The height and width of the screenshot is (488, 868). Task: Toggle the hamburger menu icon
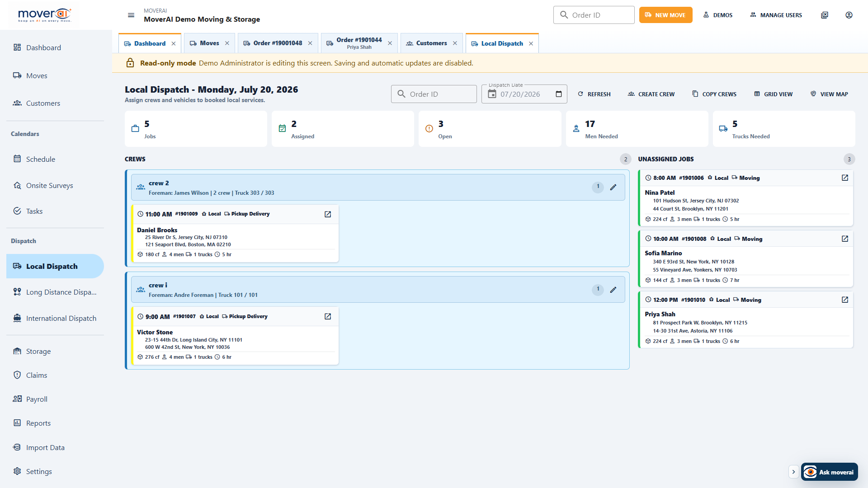coord(131,15)
